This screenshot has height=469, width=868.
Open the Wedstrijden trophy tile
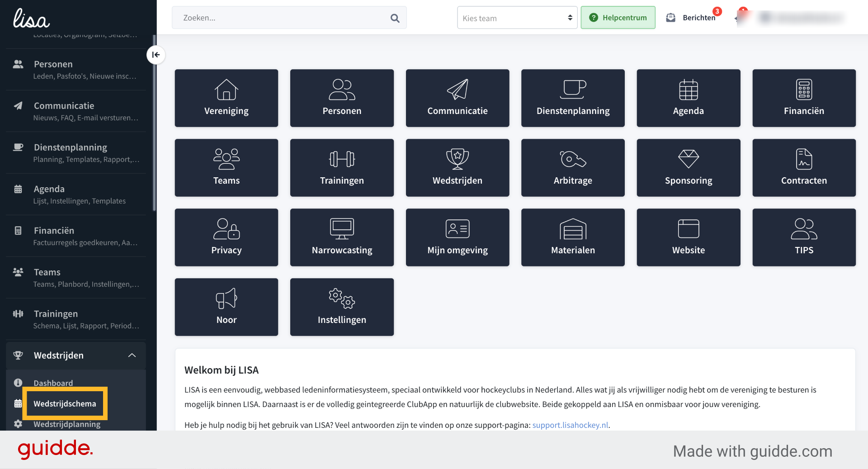[458, 167]
